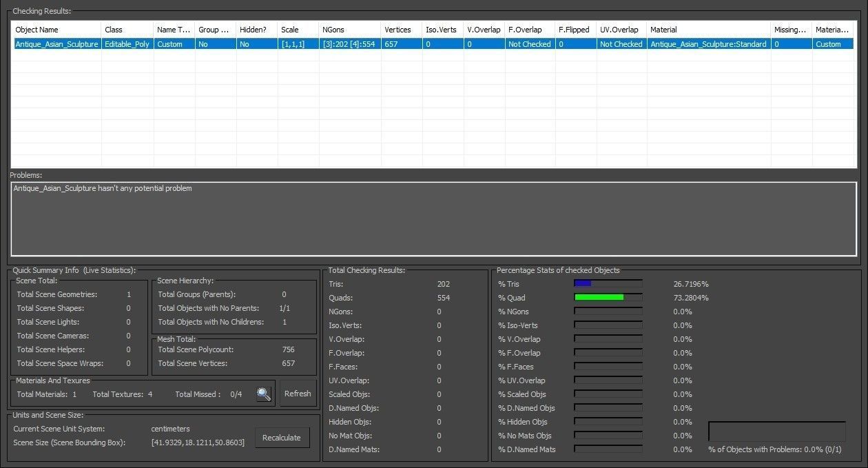
Task: Click the objects with problems progress bar
Action: click(x=777, y=431)
